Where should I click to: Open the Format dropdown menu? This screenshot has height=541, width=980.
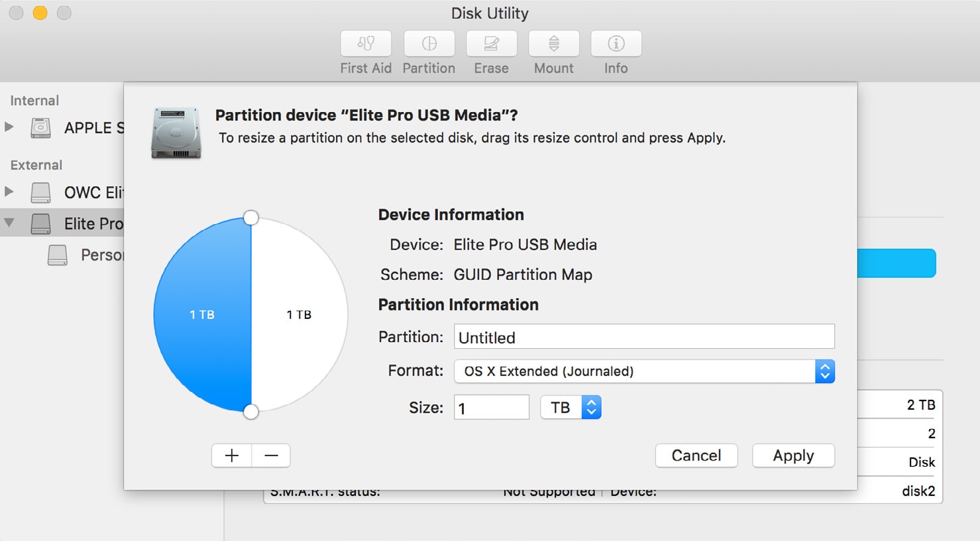point(643,371)
